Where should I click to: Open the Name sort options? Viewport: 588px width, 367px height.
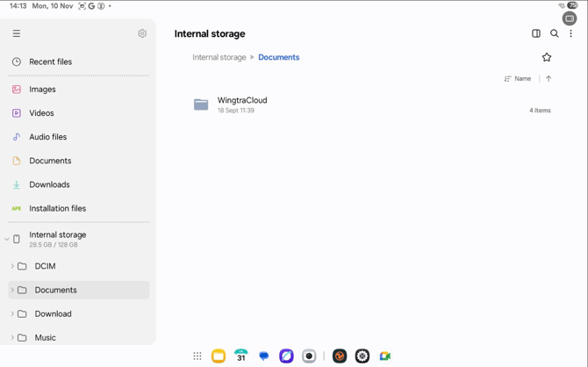[518, 78]
